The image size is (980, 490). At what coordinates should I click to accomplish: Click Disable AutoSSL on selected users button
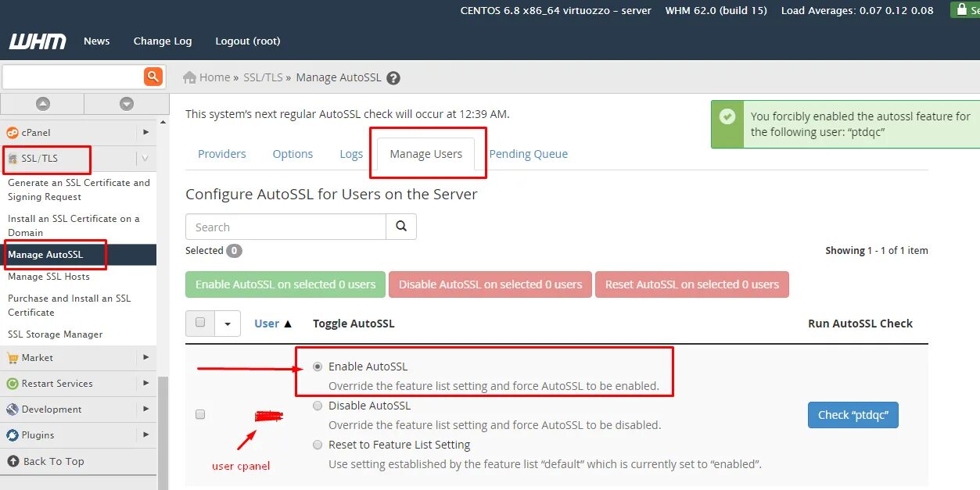(x=490, y=284)
